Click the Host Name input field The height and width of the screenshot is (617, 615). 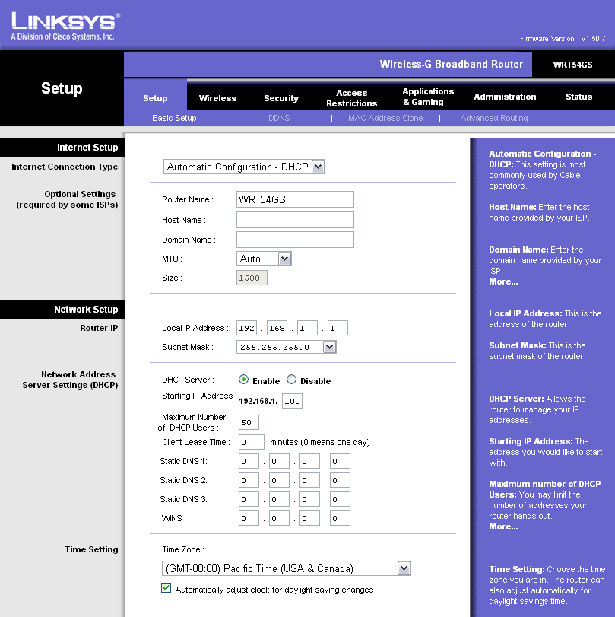click(x=295, y=220)
